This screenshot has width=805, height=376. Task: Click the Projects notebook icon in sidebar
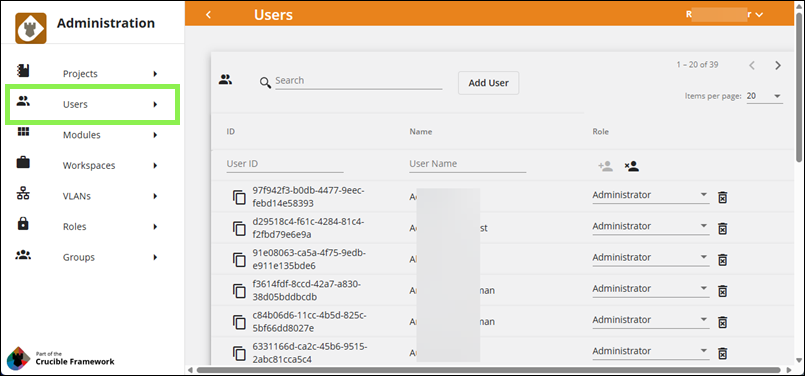tap(23, 70)
